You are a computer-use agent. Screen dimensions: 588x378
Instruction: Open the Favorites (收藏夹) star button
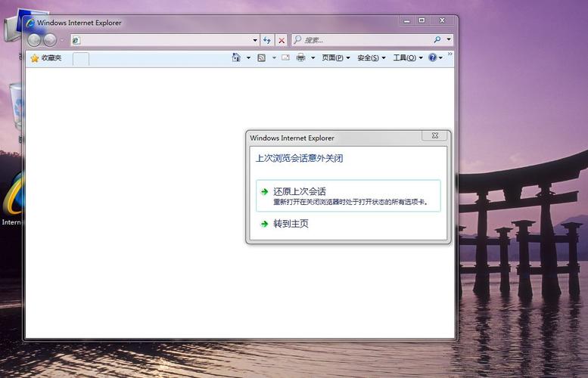tap(45, 58)
